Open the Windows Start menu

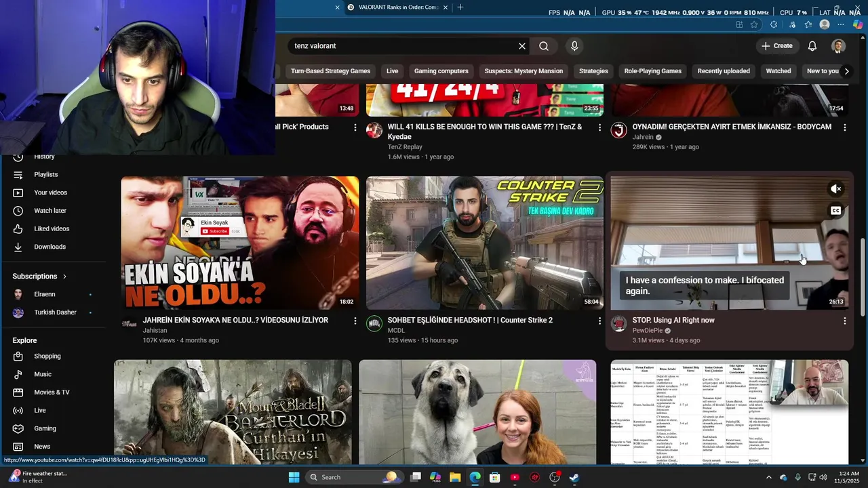coord(294,477)
